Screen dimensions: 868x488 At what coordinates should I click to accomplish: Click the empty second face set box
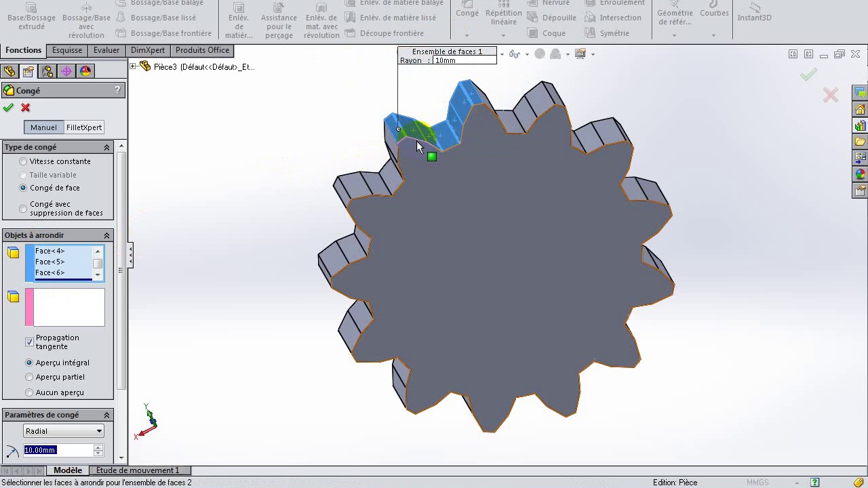[69, 307]
